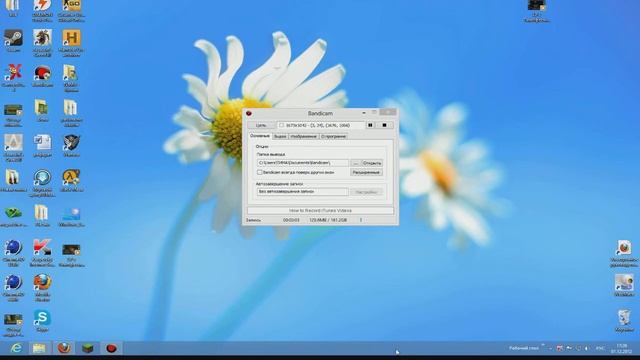Click the red Bandicam taskbar icon
The width and height of the screenshot is (640, 360).
pyautogui.click(x=111, y=348)
